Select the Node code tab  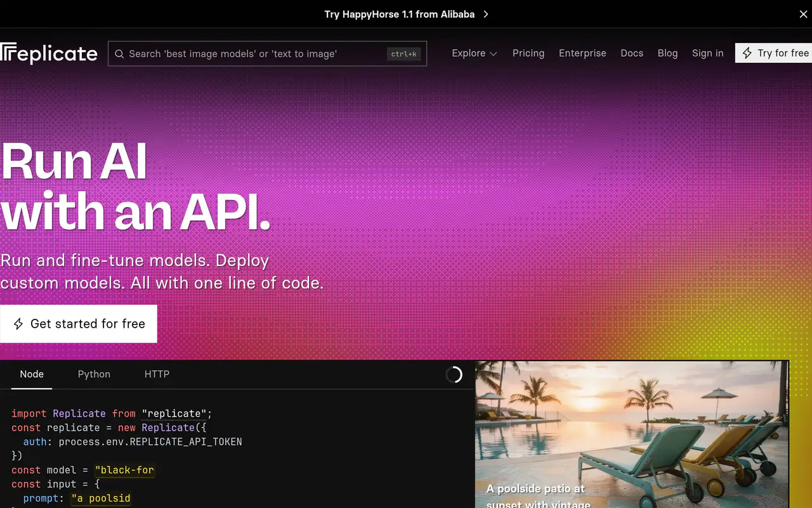32,374
